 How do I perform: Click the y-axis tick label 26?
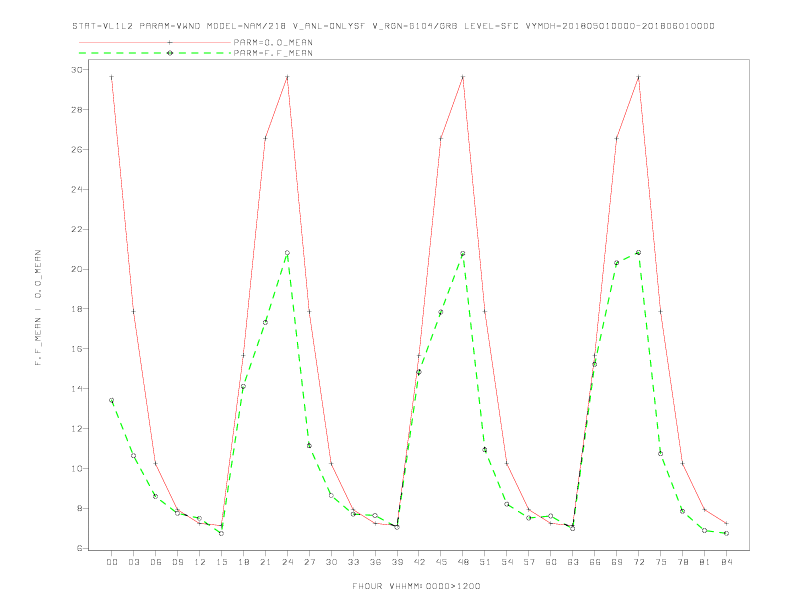[x=77, y=149]
